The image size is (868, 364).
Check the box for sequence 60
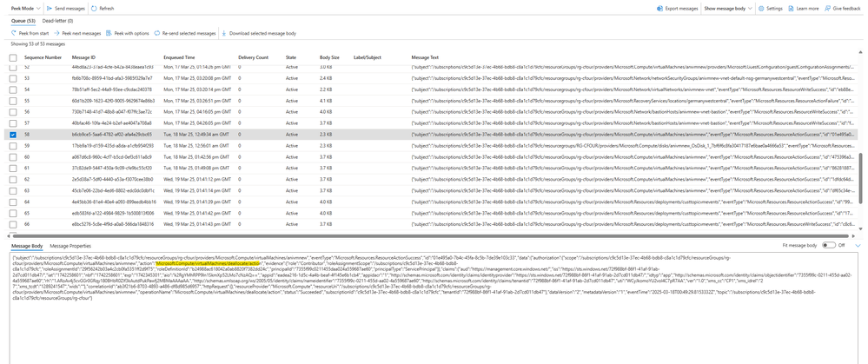click(13, 156)
